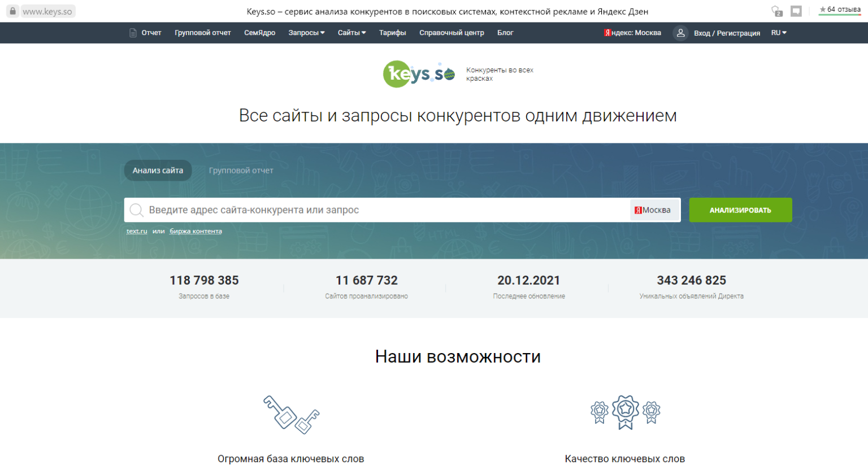Click the 118 798 385 queries count

pos(204,280)
